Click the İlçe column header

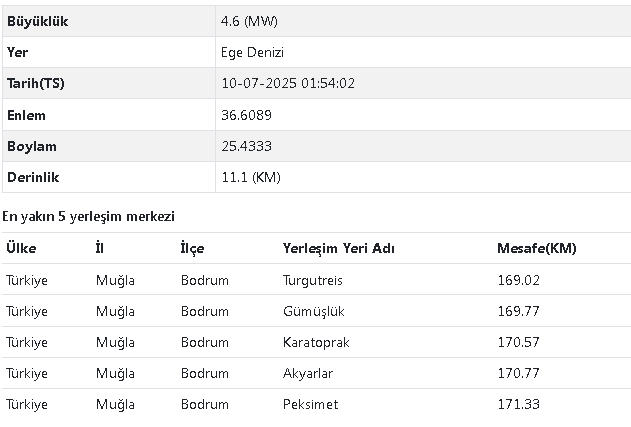[192, 248]
